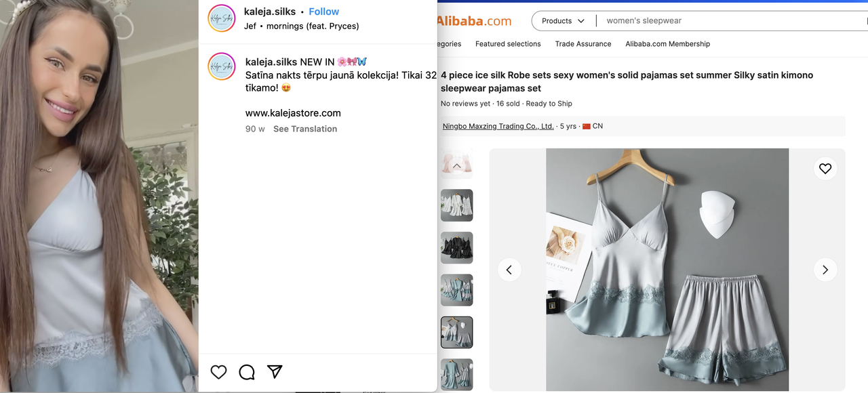Select the teal pajama set thumbnail
This screenshot has width=868, height=393.
[457, 290]
